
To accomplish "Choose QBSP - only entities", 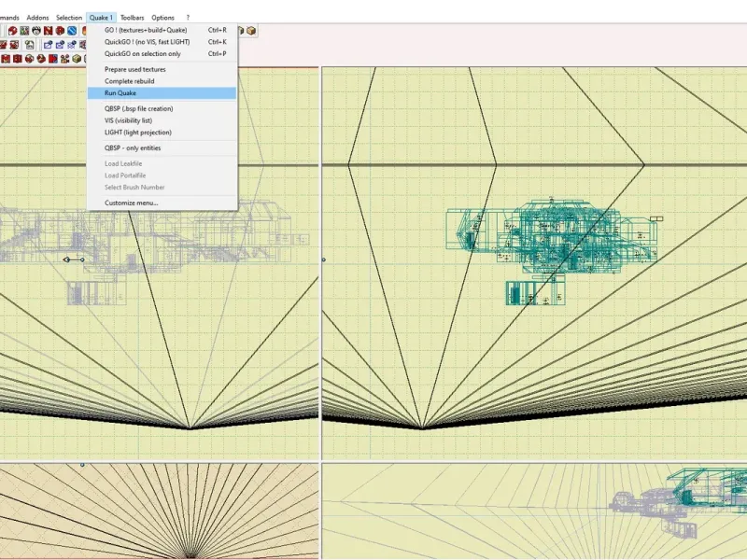I will click(x=162, y=148).
